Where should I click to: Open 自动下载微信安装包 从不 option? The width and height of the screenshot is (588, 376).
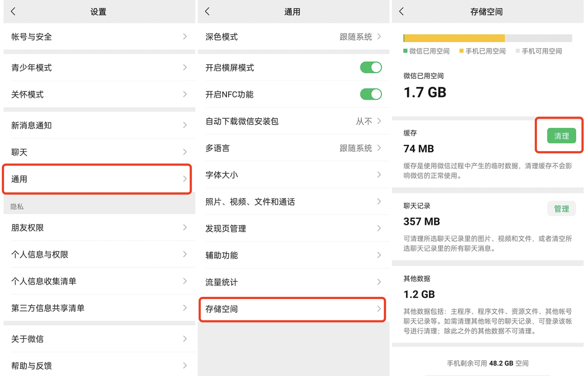point(293,121)
